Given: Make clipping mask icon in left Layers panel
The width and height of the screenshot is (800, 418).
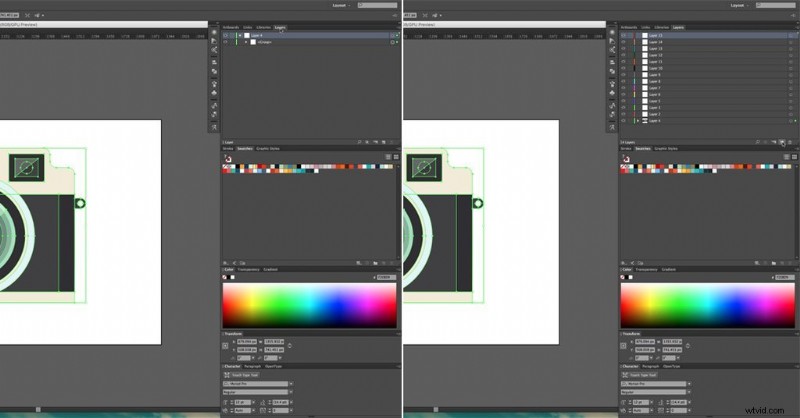Looking at the screenshot, I should tap(367, 142).
